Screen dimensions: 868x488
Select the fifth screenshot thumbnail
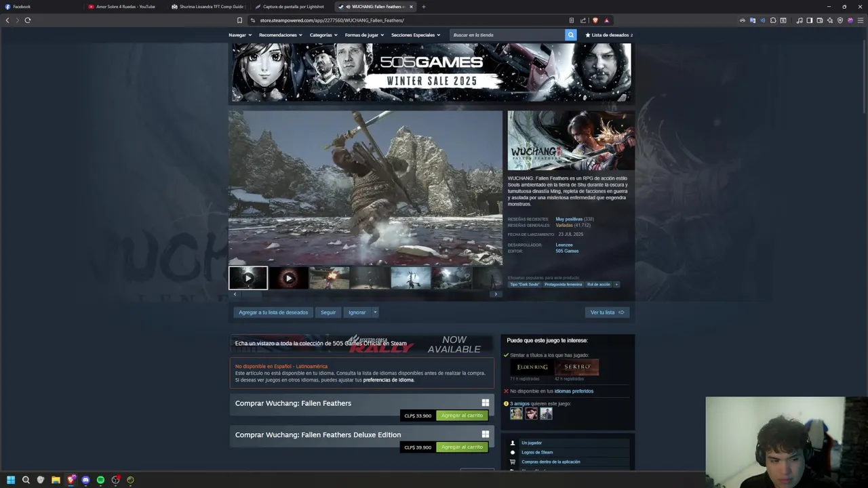pyautogui.click(x=411, y=278)
